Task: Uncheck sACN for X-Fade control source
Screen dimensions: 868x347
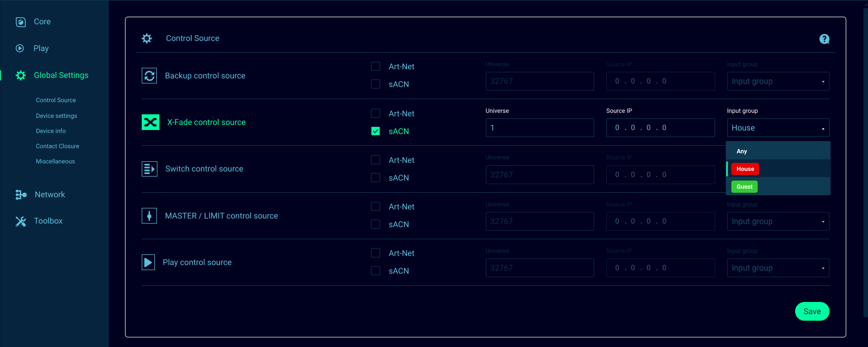Action: pos(376,132)
